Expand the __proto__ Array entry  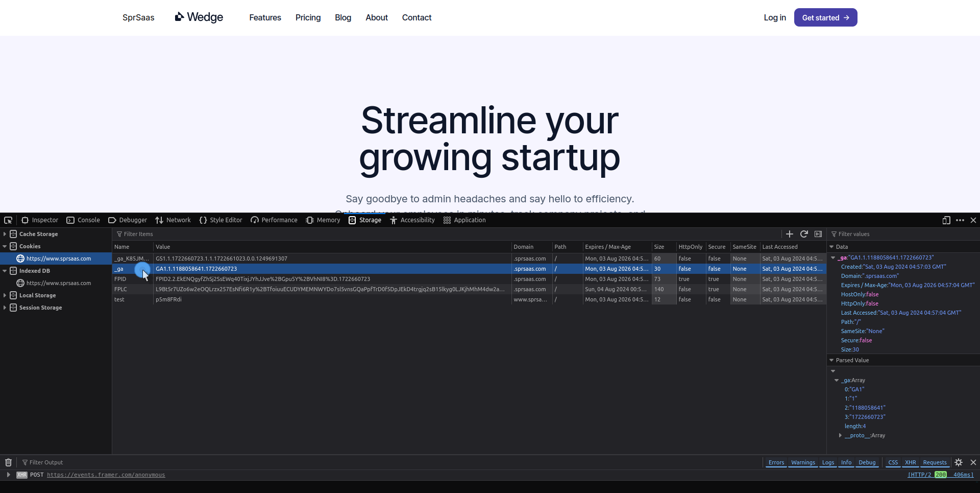tap(840, 435)
